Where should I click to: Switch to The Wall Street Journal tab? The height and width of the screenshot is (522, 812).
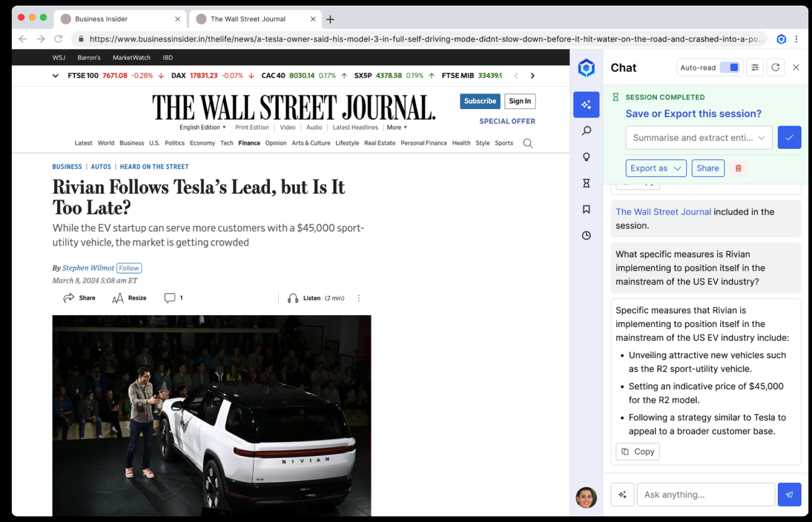pos(255,19)
